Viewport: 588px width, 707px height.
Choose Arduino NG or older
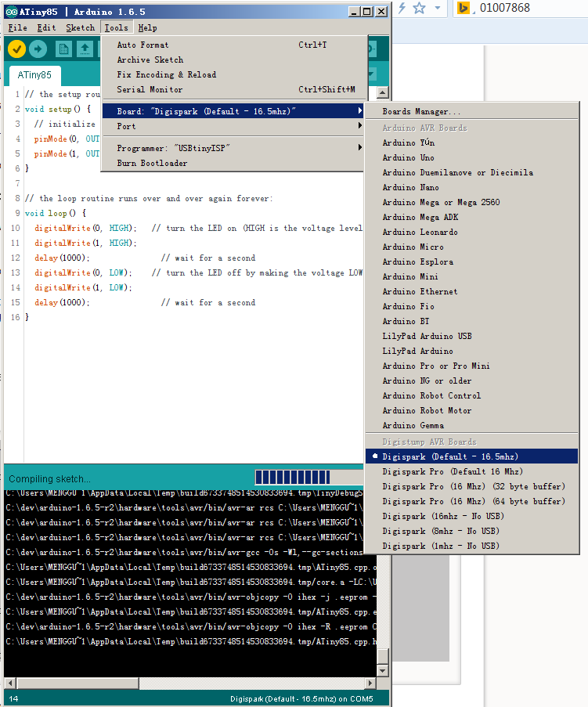(x=471, y=381)
